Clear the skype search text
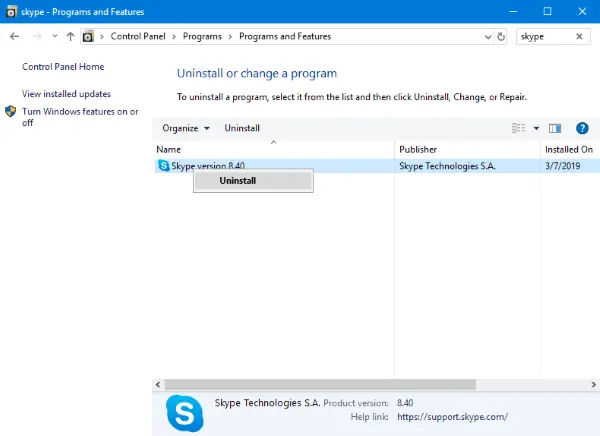 coord(579,36)
